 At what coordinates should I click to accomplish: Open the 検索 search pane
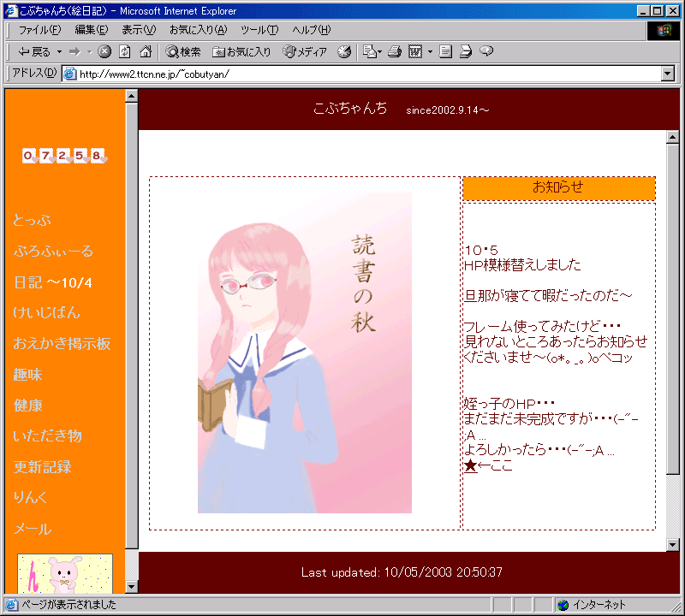pos(183,52)
